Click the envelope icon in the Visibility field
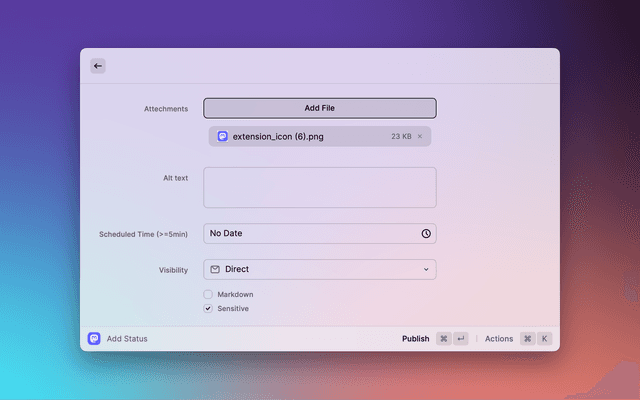Screen dimensions: 640x400 coord(215,269)
